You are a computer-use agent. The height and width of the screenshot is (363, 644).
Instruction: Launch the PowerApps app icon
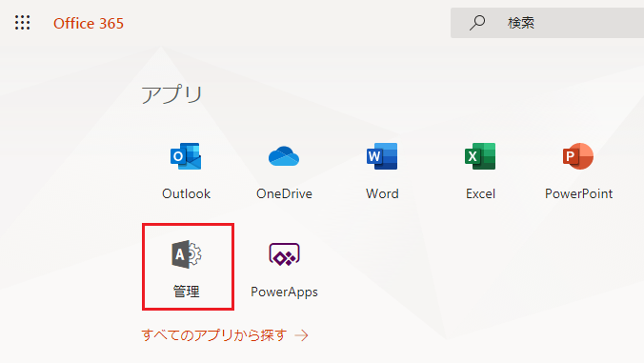click(x=284, y=254)
